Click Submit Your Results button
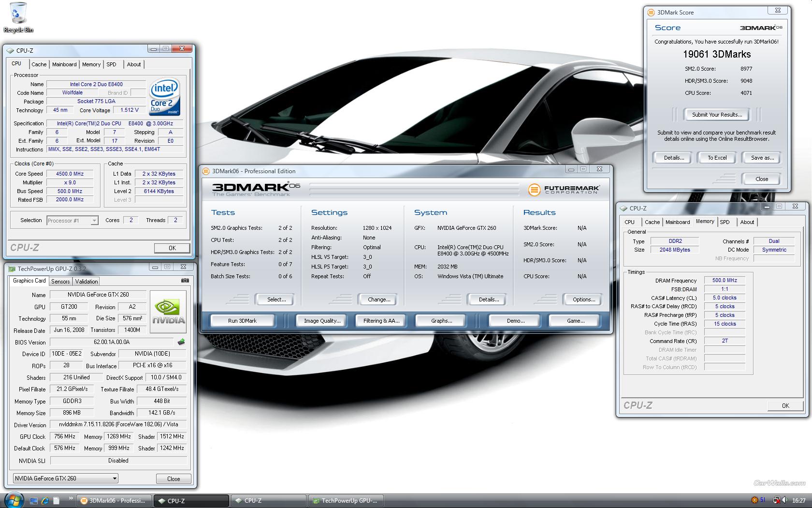The height and width of the screenshot is (508, 812). pos(717,115)
